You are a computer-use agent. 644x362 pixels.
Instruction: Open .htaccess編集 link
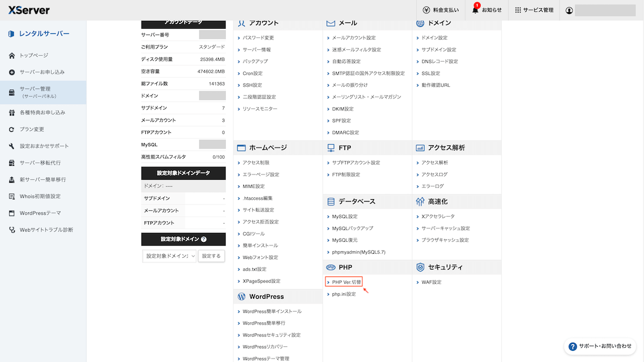point(258,199)
